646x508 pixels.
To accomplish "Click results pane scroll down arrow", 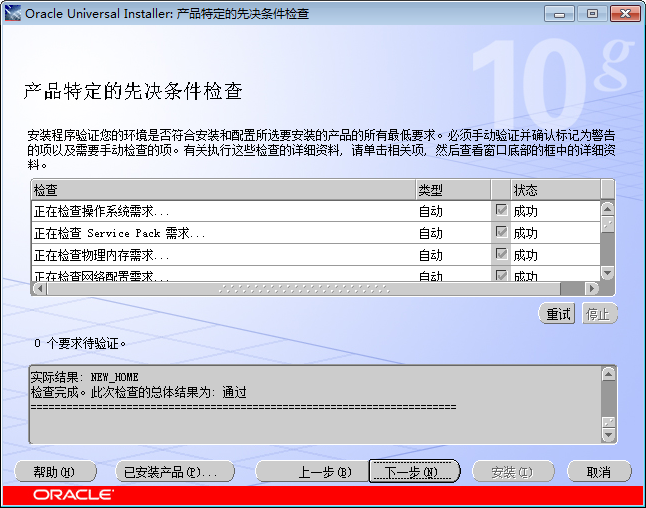I will pyautogui.click(x=609, y=435).
